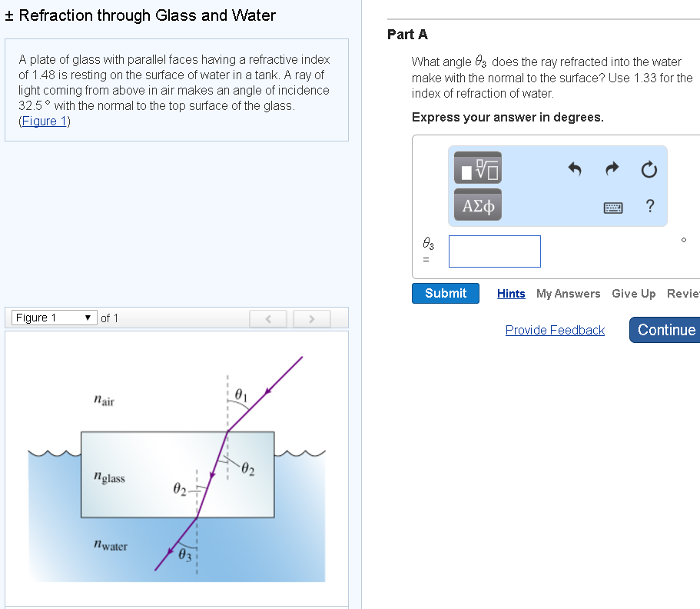Select the next-figure chevron arrow
700x609 pixels.
coord(311,318)
